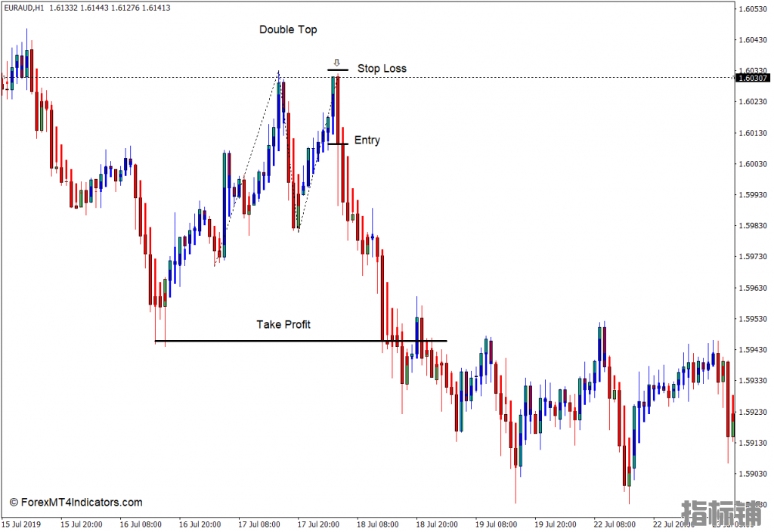Click the 1.59430 price axis label
Screen dimensions: 774x532
pyautogui.click(x=753, y=350)
